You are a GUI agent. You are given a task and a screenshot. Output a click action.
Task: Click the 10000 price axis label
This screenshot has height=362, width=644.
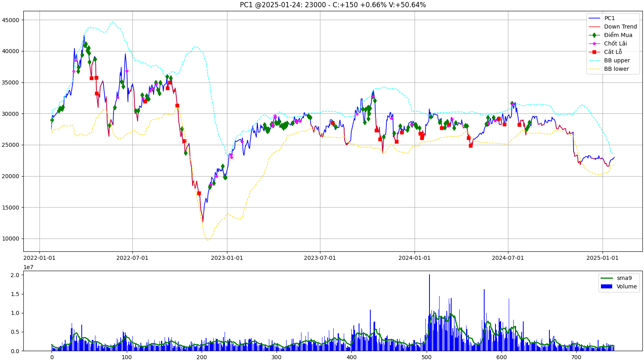point(11,239)
